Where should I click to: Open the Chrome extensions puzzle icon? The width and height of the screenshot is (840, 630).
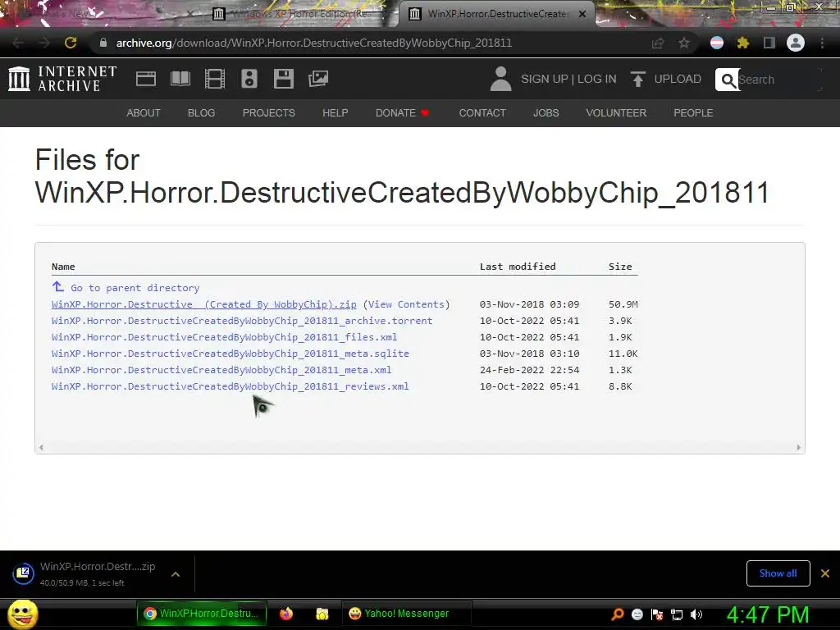tap(743, 43)
